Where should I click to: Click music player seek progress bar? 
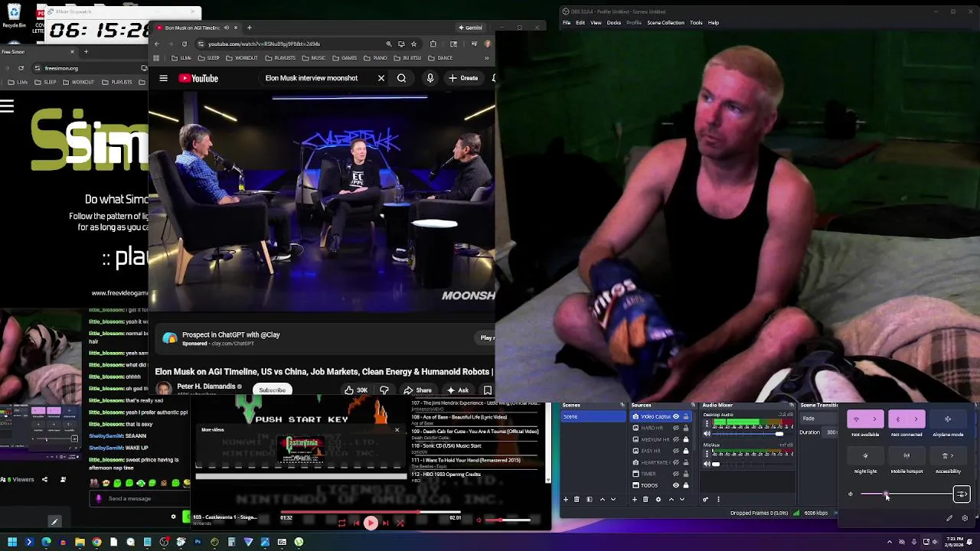click(x=371, y=512)
